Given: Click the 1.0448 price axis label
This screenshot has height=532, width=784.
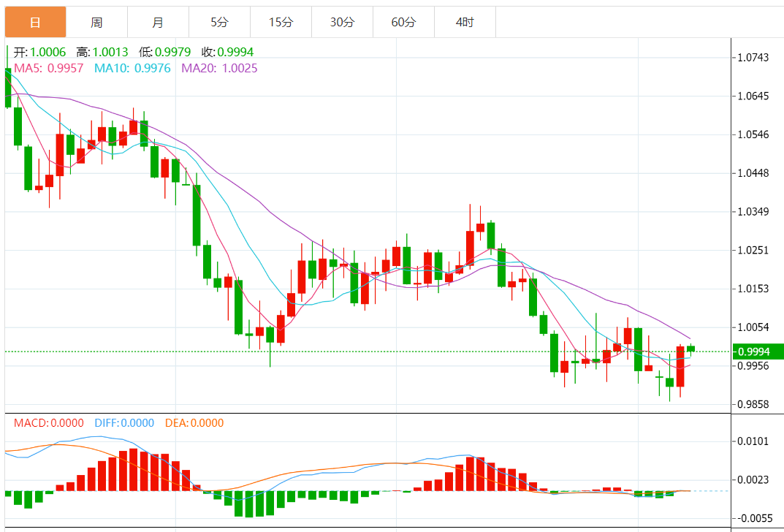Looking at the screenshot, I should pyautogui.click(x=753, y=173).
